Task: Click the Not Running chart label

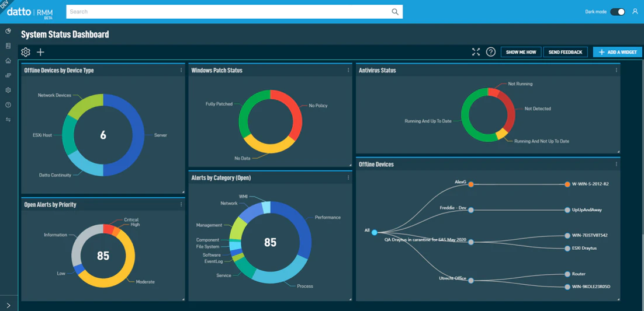Action: click(520, 83)
